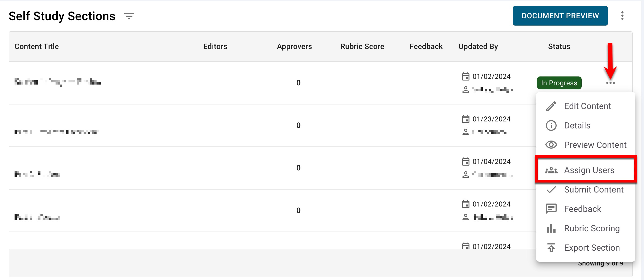Click the bar chart Rubric Scoring icon
Screen dimensions: 644x280
[x=551, y=228]
